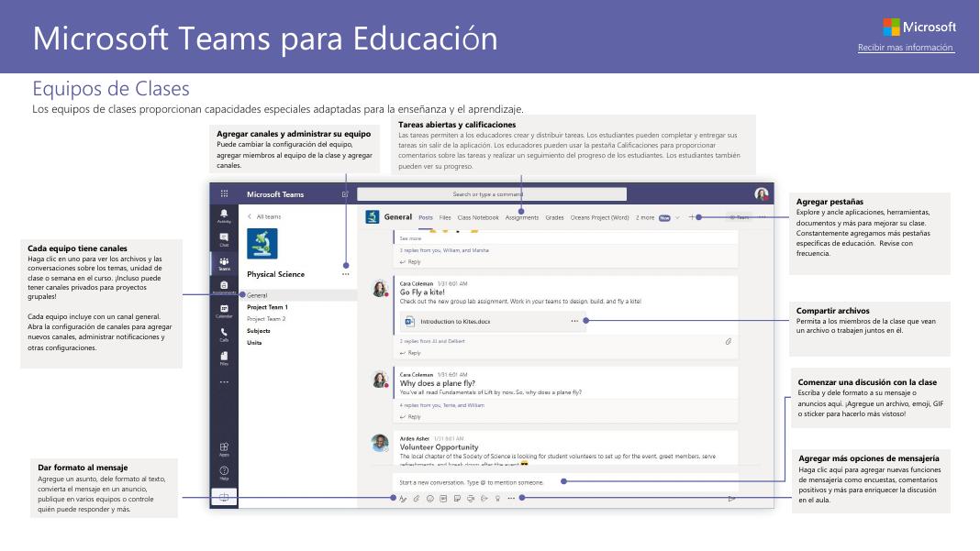The image size is (980, 551).
Task: Open the app launcher grid icon
Action: 225,193
